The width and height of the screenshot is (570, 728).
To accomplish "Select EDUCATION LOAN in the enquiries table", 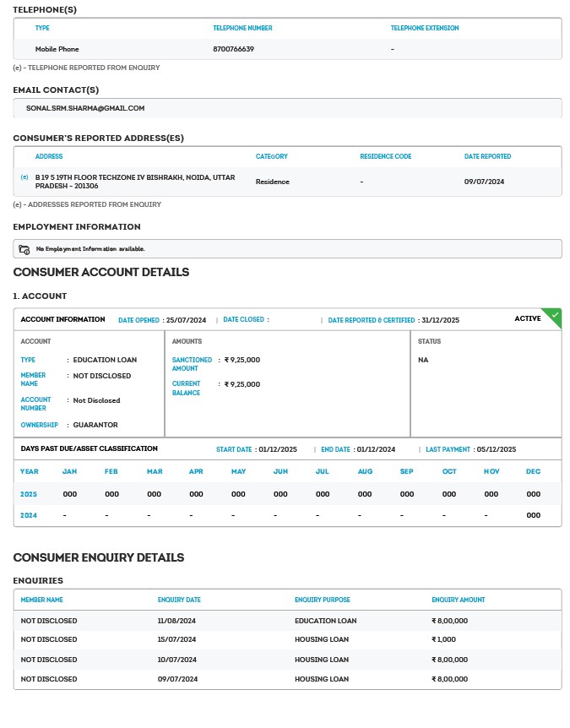I will click(325, 621).
